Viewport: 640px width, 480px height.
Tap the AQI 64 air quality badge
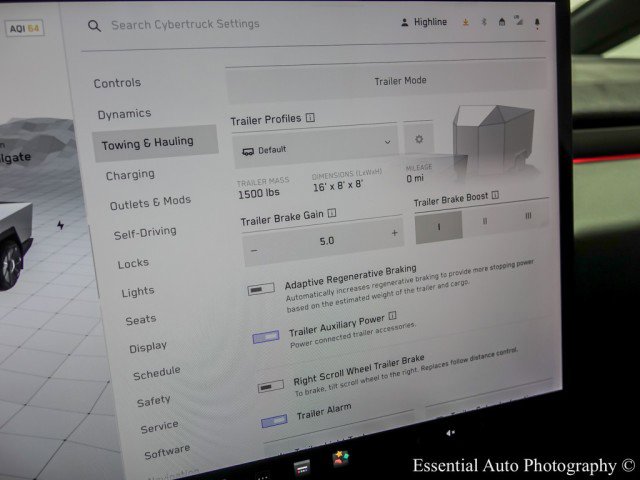click(24, 28)
